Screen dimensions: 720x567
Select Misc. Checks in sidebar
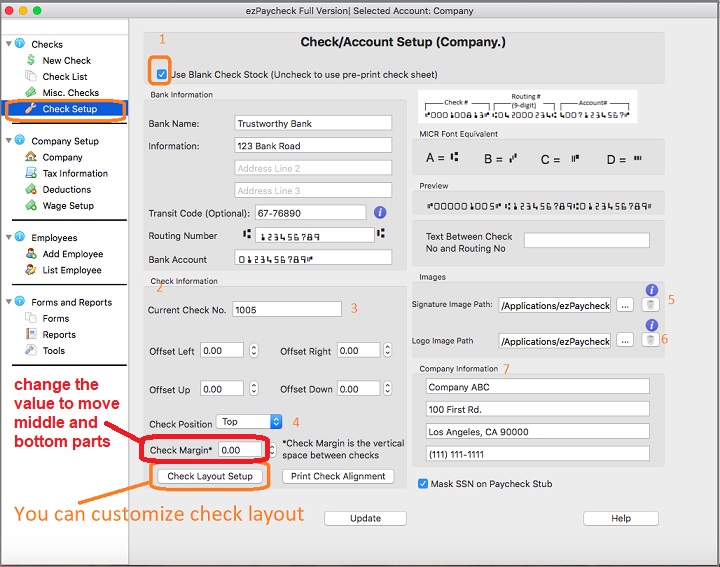click(71, 92)
